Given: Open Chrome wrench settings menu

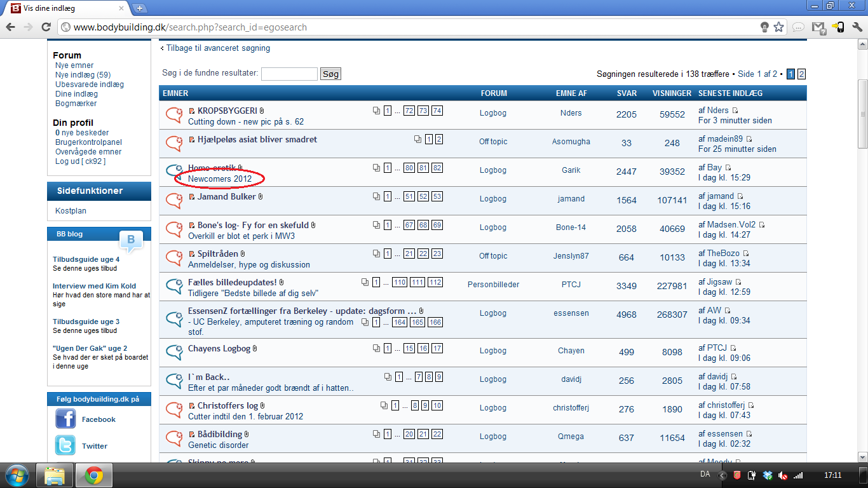Looking at the screenshot, I should pos(857,27).
